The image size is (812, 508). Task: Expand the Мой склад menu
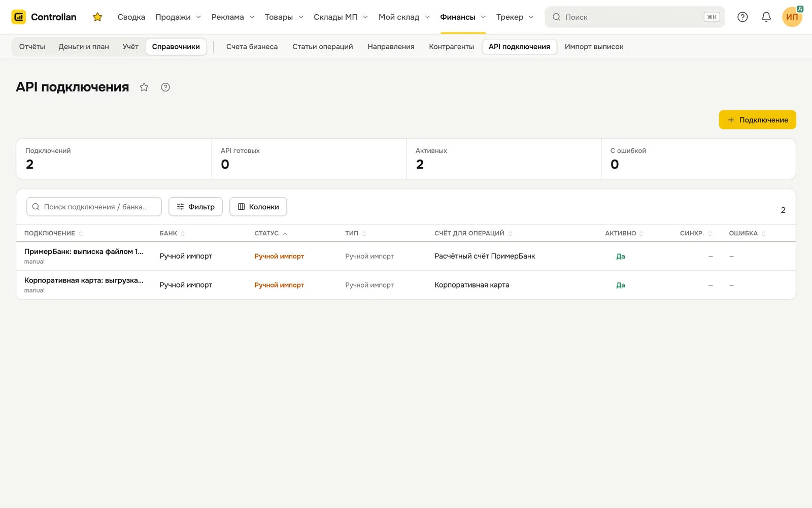tap(404, 17)
